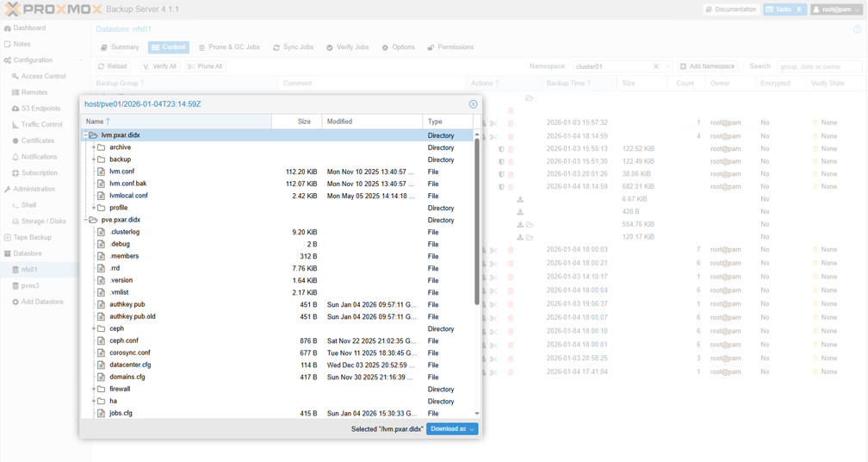Sort the file list by Size header
The height and width of the screenshot is (462, 868).
click(297, 122)
